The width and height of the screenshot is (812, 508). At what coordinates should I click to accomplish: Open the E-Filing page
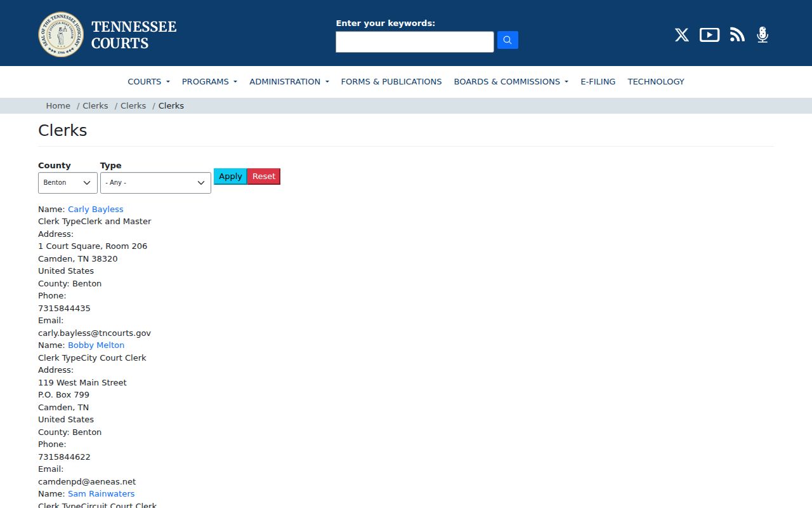point(598,81)
